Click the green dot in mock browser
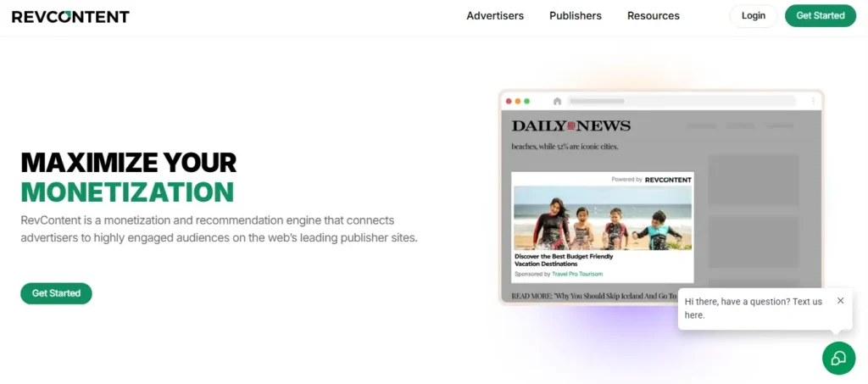Screen dimensions: 868x384 coord(527,101)
